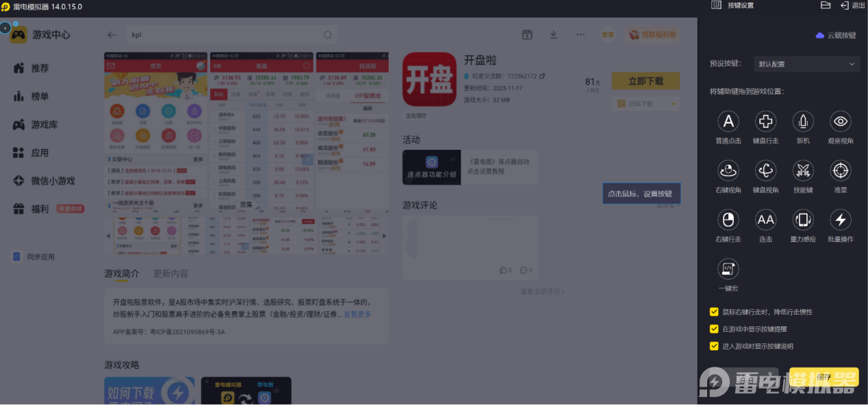Click 领取福利券 coupon button

click(651, 35)
